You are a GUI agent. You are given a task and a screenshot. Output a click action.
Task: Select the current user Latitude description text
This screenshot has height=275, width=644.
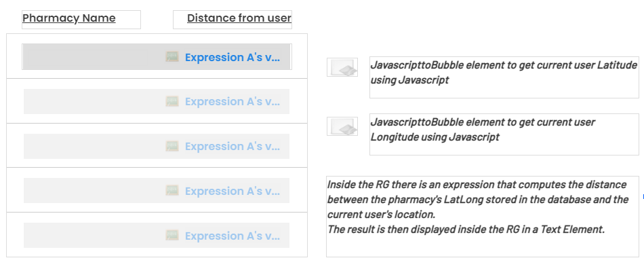coord(503,73)
